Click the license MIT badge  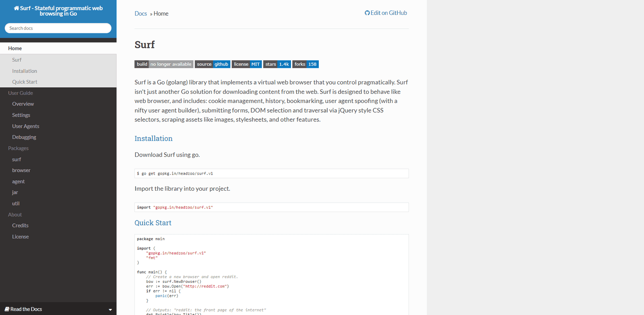pyautogui.click(x=247, y=64)
